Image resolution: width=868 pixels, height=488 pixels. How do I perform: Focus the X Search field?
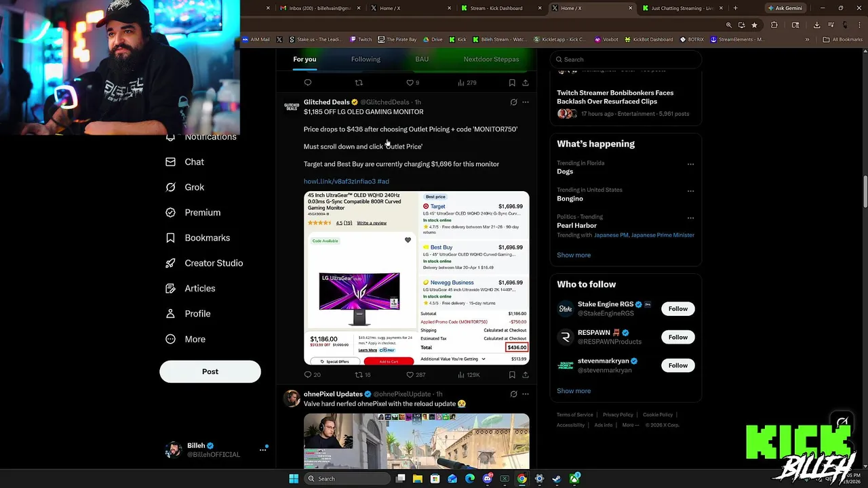pyautogui.click(x=625, y=59)
